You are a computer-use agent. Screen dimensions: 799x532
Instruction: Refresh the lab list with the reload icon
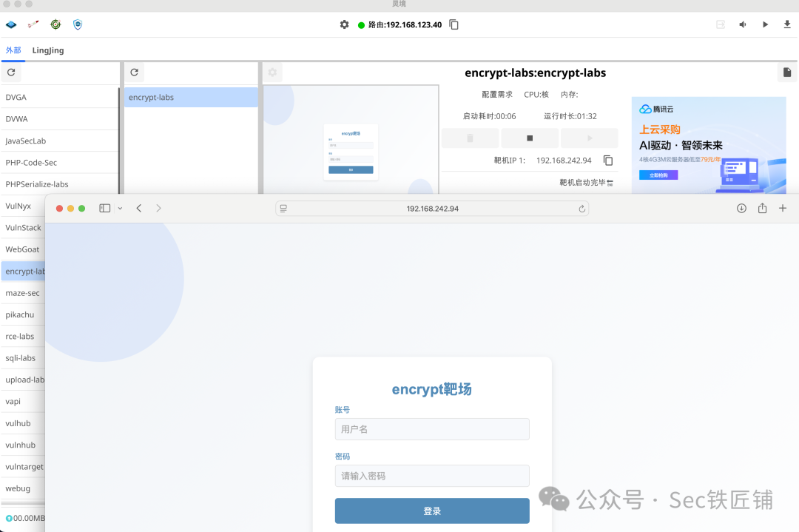[10, 72]
